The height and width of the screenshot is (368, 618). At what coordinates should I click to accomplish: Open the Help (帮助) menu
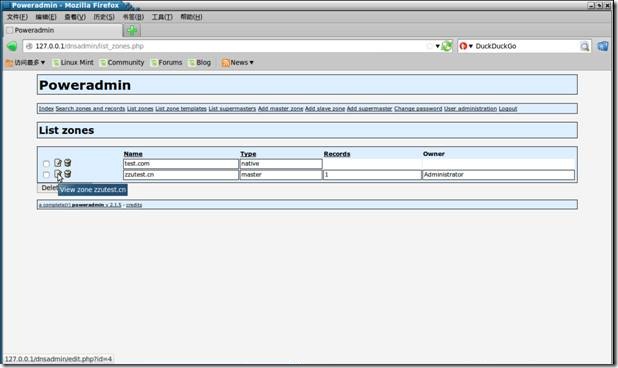(191, 17)
